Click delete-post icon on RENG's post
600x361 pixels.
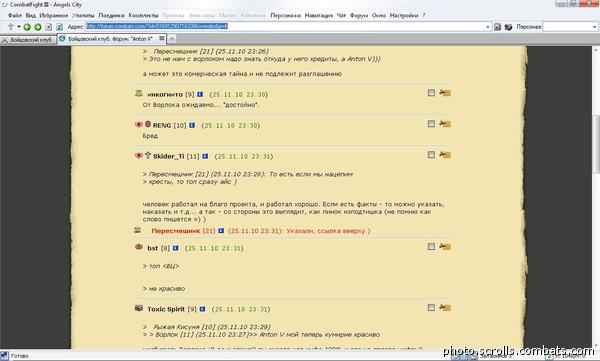[x=445, y=124]
